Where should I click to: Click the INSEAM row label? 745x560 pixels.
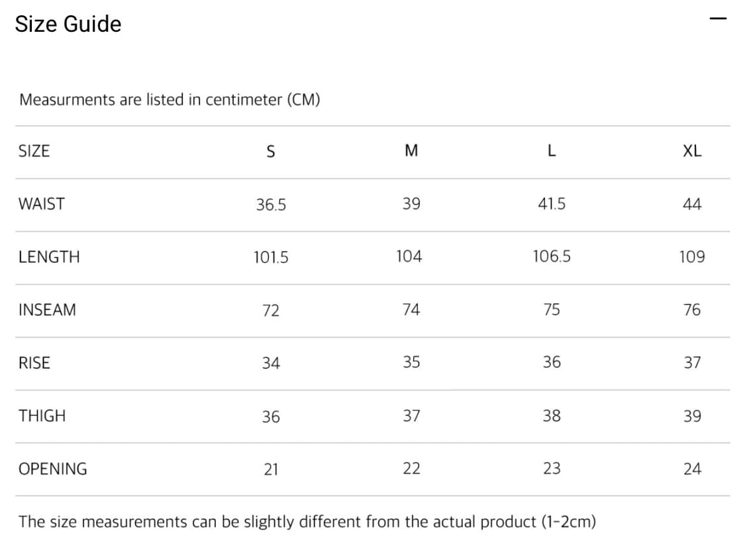[47, 310]
